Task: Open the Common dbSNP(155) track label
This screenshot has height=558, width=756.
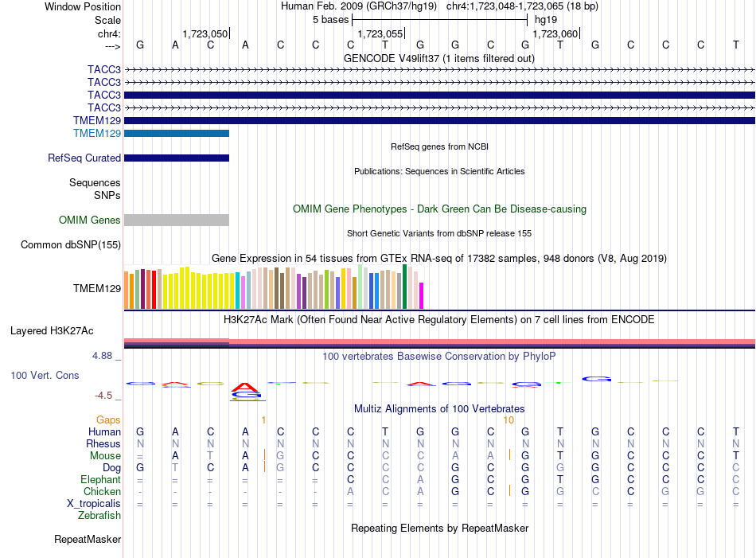Action: tap(71, 245)
